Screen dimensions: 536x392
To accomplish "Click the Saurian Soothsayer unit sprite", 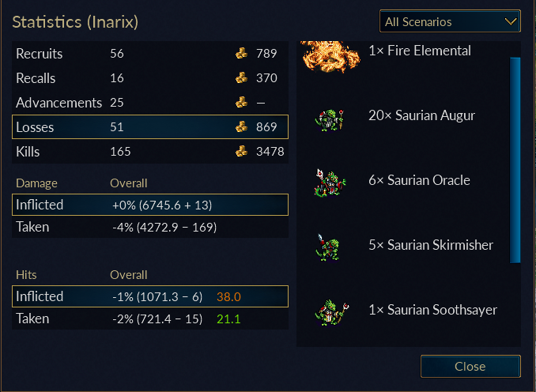I will click(331, 312).
